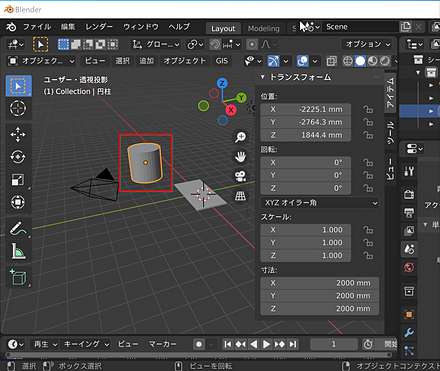This screenshot has width=440, height=371.
Task: Select the Measure ruler tool
Action: coord(18,251)
